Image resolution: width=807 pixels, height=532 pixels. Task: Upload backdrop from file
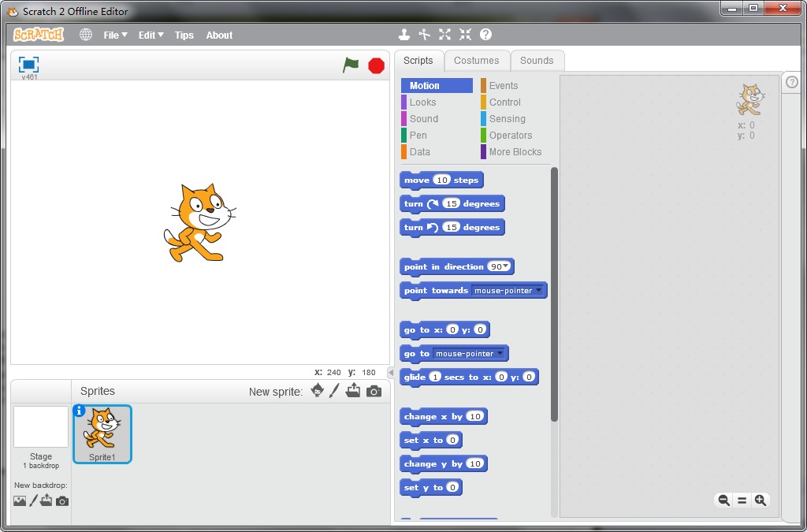point(46,500)
